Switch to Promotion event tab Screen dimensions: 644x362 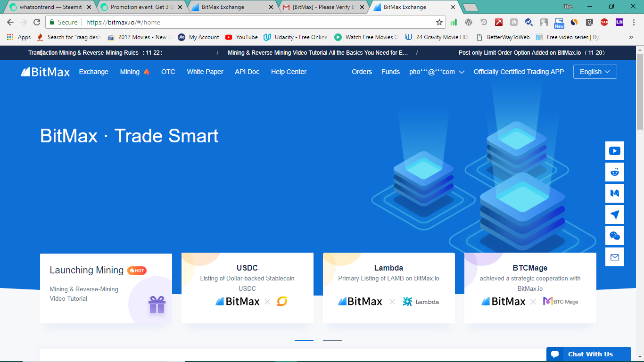[x=141, y=7]
